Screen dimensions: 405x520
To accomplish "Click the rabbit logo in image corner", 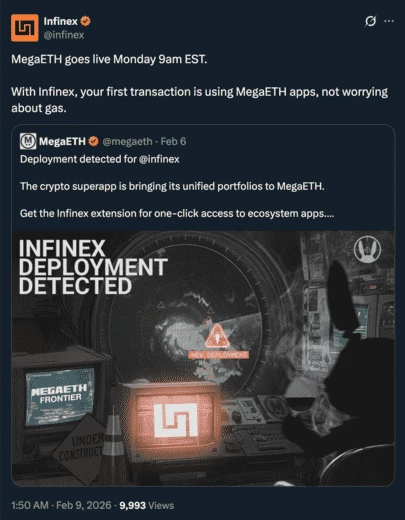I will (x=368, y=249).
